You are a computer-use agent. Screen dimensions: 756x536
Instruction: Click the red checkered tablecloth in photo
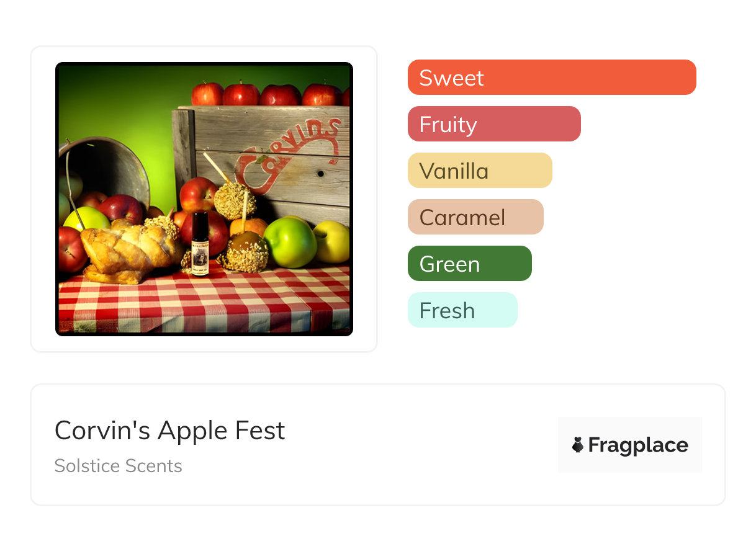[205, 304]
